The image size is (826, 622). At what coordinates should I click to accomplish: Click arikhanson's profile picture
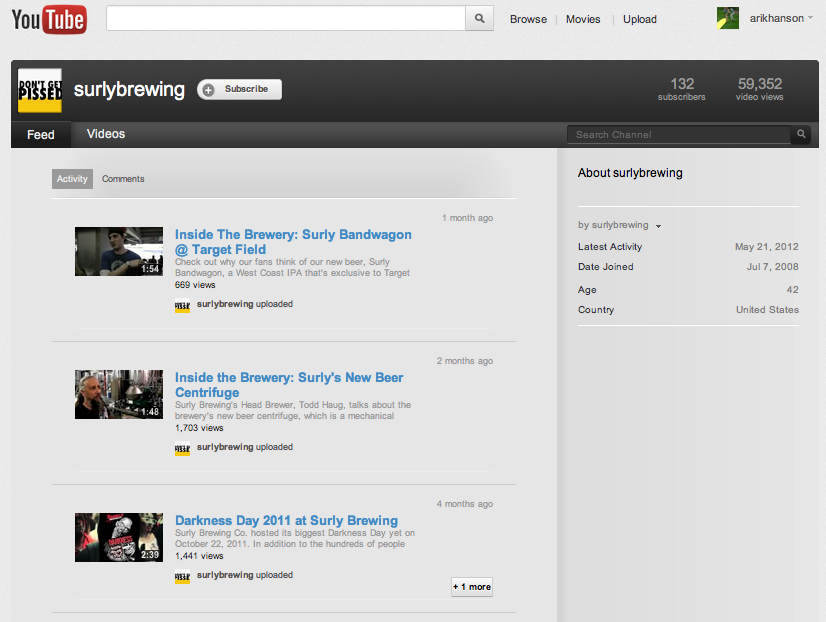728,18
